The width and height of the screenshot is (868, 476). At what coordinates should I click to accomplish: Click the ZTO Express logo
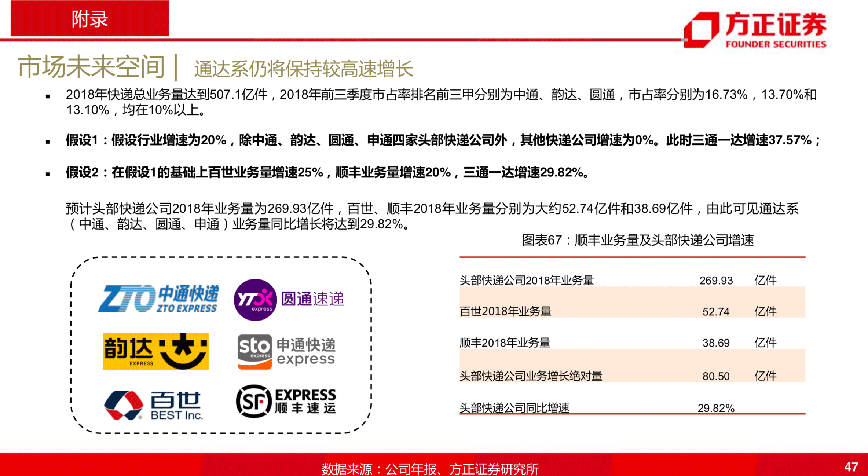point(159,299)
